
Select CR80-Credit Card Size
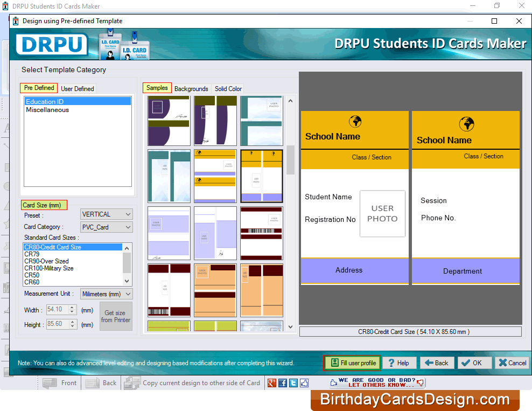click(73, 247)
